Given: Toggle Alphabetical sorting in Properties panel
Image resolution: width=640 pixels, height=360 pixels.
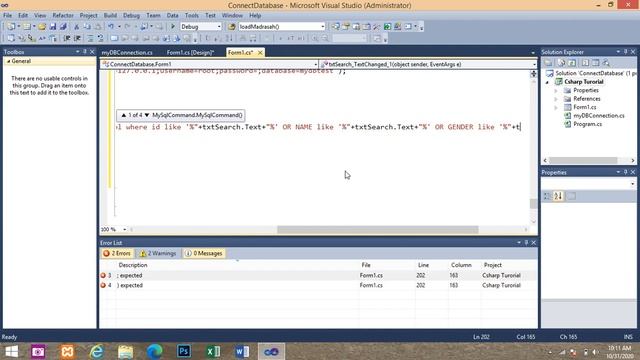Looking at the screenshot, I should click(x=558, y=196).
